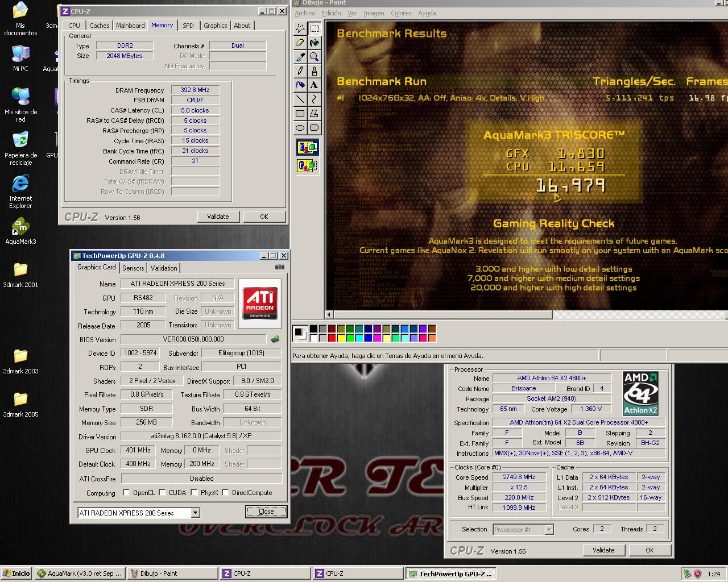Click OK in the CPU-Z Memory window
The image size is (728, 582).
point(264,217)
